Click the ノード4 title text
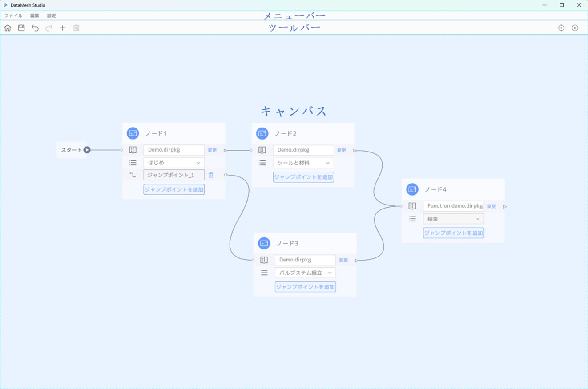 [x=435, y=189]
